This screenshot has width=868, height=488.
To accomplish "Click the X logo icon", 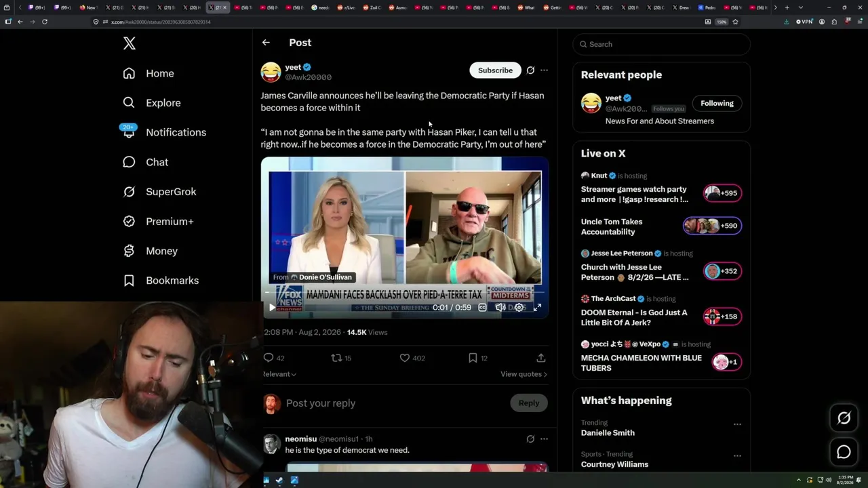I will tap(130, 43).
